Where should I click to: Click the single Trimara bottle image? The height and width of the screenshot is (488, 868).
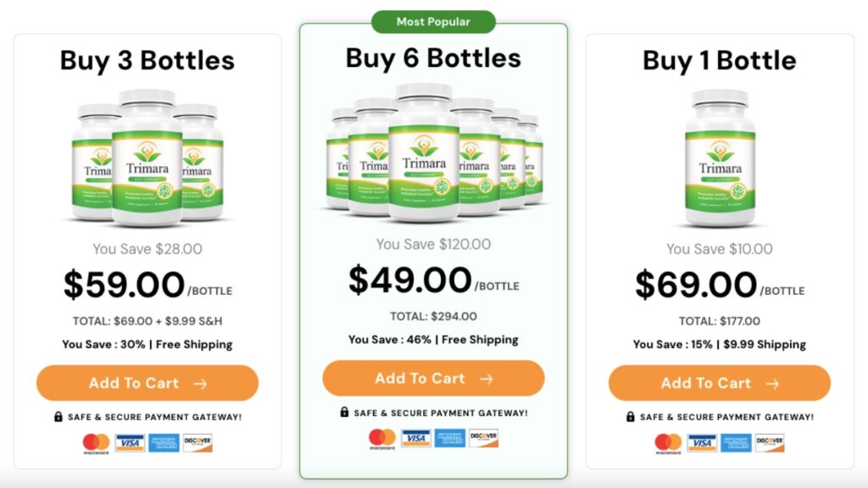point(720,161)
